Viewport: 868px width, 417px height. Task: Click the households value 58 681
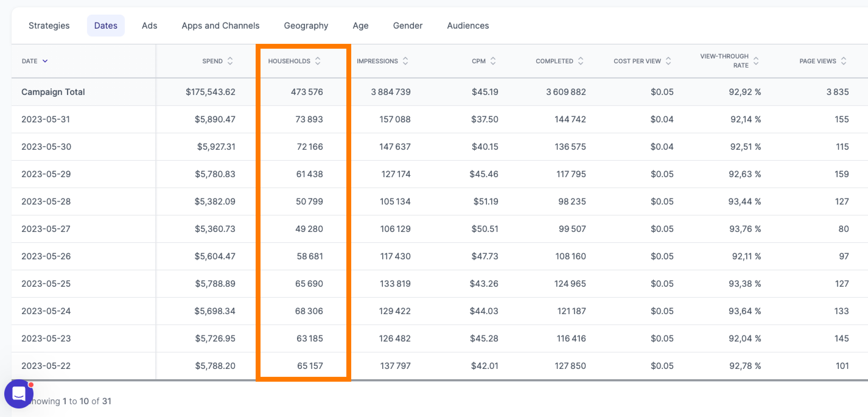[x=310, y=256]
